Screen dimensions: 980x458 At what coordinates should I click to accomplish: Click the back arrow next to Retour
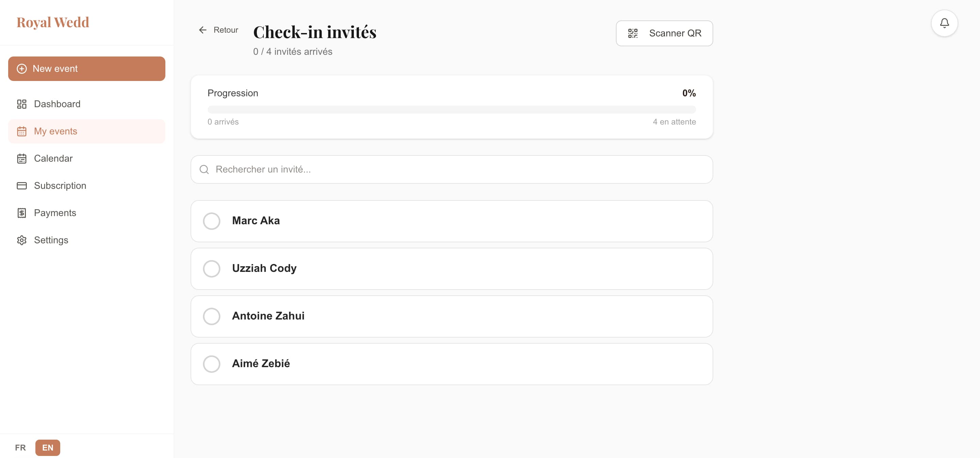[203, 30]
